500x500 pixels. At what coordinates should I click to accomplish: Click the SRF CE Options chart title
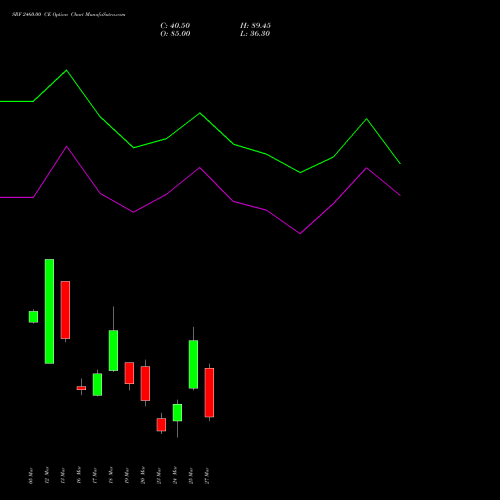click(x=69, y=15)
